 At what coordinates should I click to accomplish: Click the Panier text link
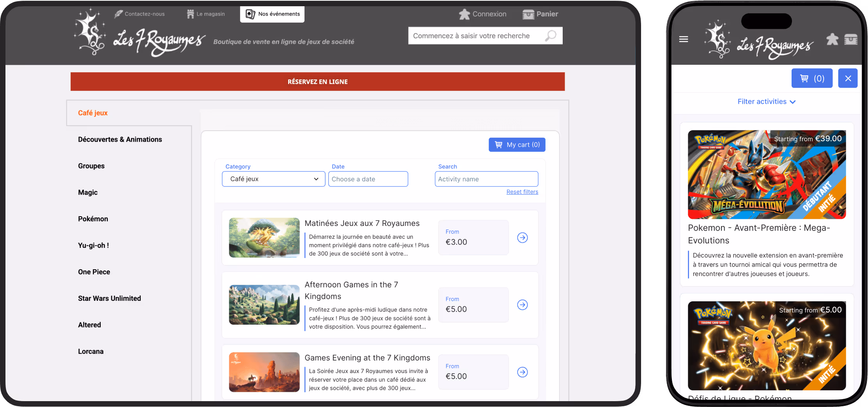(x=547, y=14)
